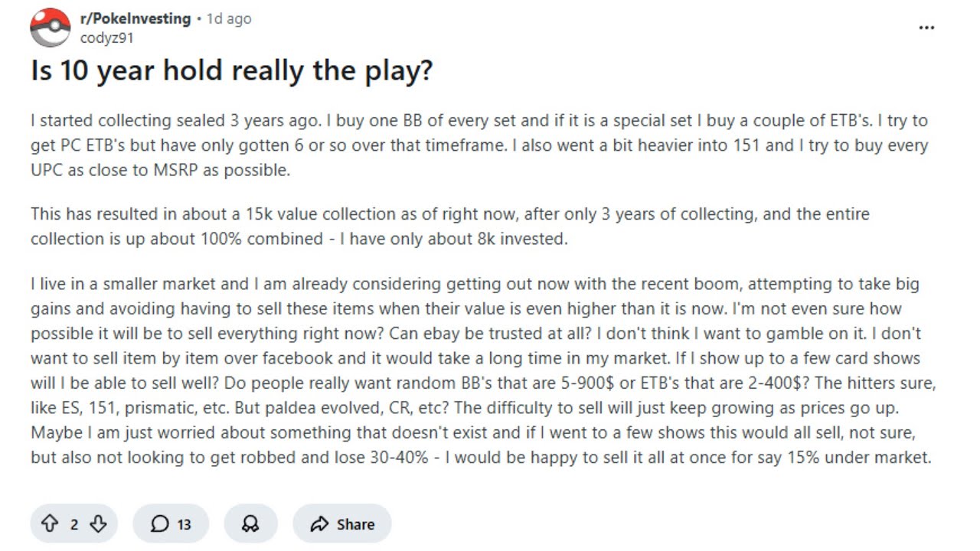Click the Share arrow icon
The image size is (980, 551).
coord(318,524)
